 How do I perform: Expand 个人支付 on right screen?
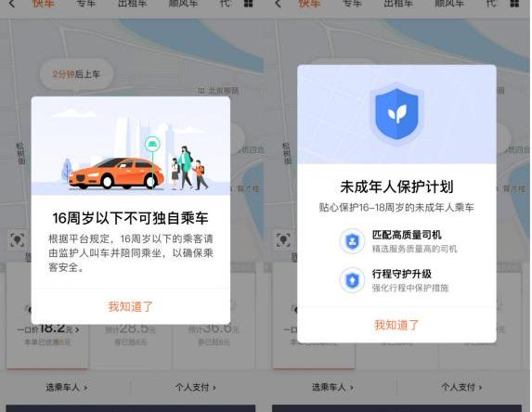click(461, 387)
